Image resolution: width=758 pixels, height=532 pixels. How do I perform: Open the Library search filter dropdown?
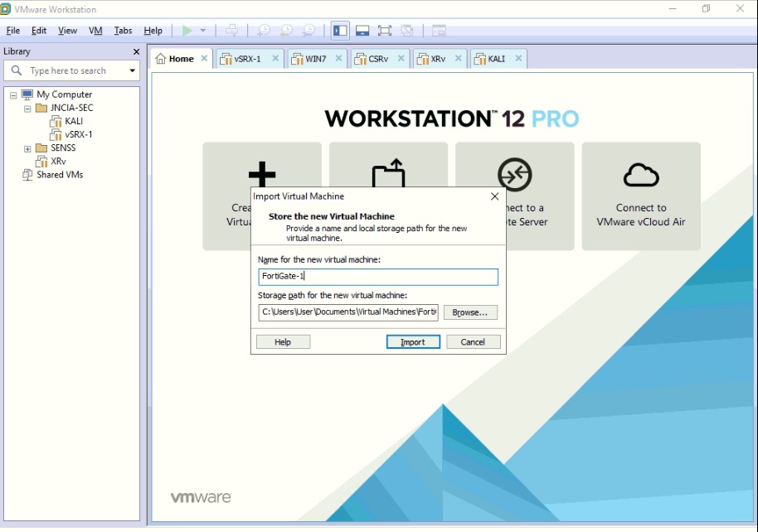132,70
